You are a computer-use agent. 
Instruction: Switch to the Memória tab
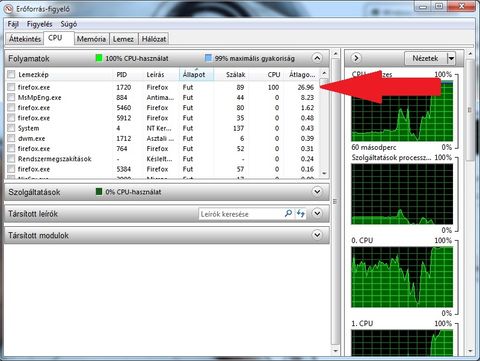(x=91, y=39)
